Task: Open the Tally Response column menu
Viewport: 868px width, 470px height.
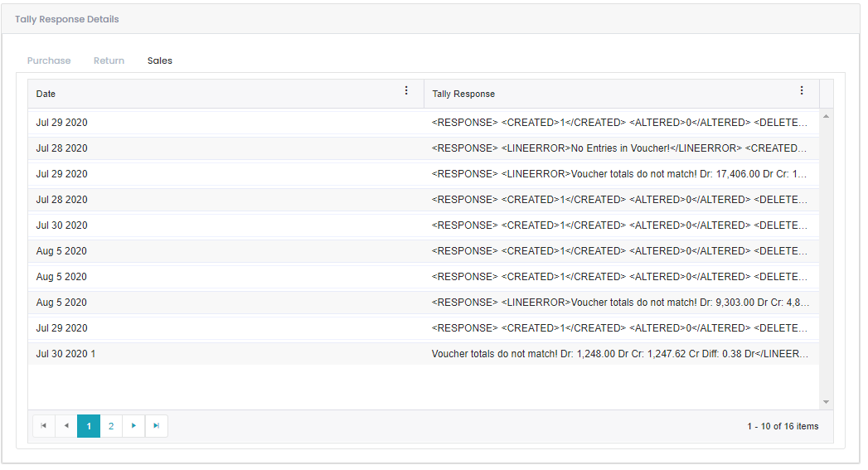Action: tap(802, 91)
